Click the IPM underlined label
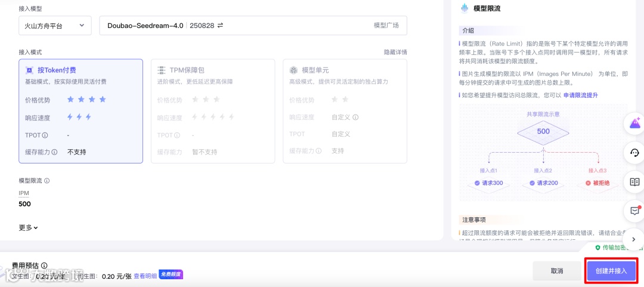 tap(24, 193)
